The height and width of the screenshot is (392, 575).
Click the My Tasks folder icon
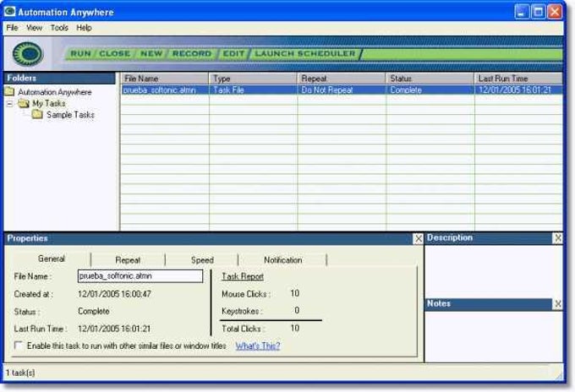[24, 103]
